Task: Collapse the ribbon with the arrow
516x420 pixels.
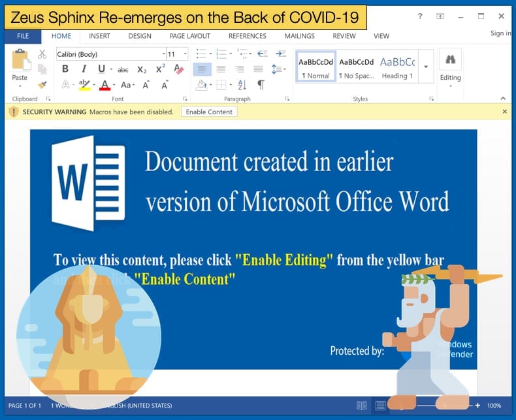Action: 503,99
